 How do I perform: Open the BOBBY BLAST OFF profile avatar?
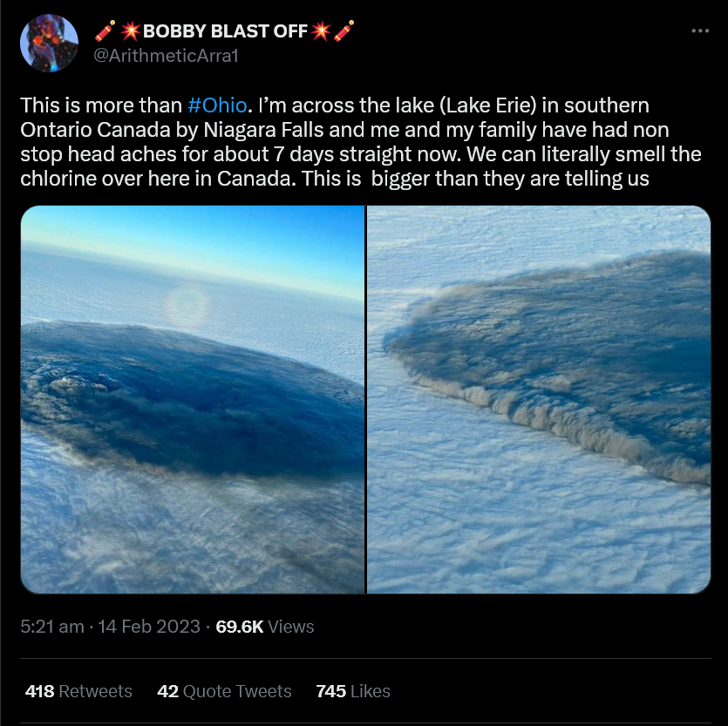pos(49,44)
